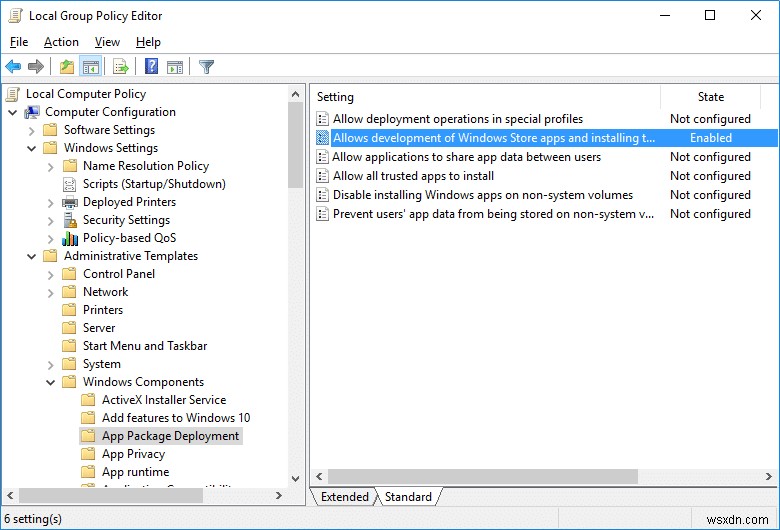Screen dimensions: 780x530
Task: Expand the Security Settings node
Action: [x=50, y=220]
